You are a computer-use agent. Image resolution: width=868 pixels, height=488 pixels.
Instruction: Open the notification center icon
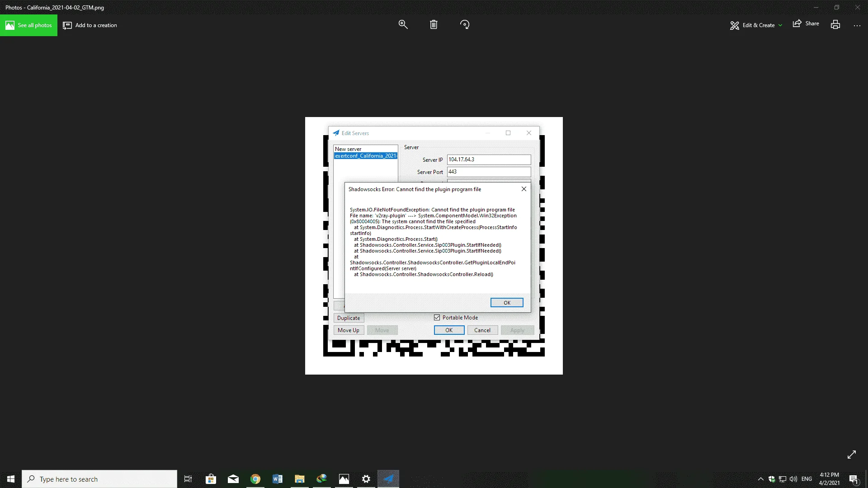click(854, 479)
